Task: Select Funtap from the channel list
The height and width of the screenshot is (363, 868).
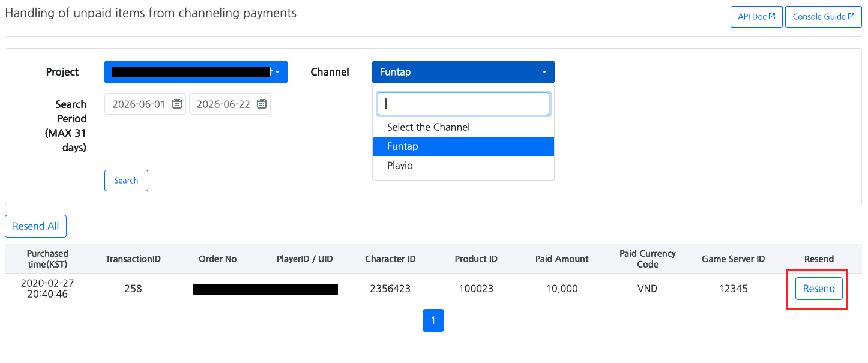Action: pos(463,146)
